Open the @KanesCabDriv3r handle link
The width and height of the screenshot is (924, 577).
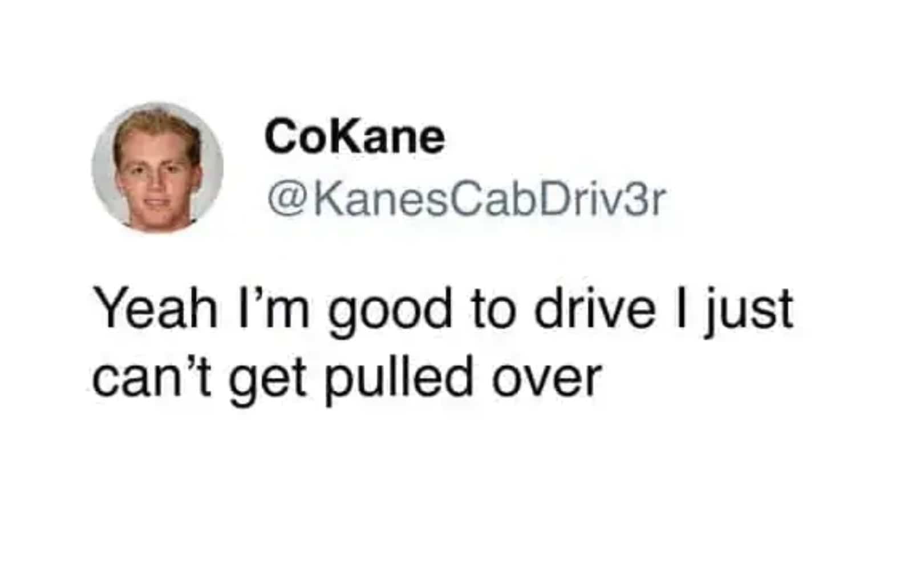[466, 199]
